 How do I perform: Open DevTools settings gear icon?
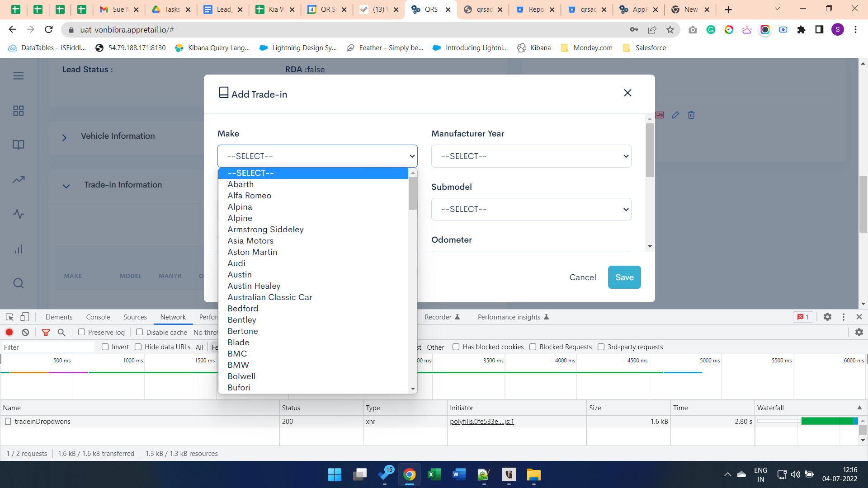pos(827,317)
